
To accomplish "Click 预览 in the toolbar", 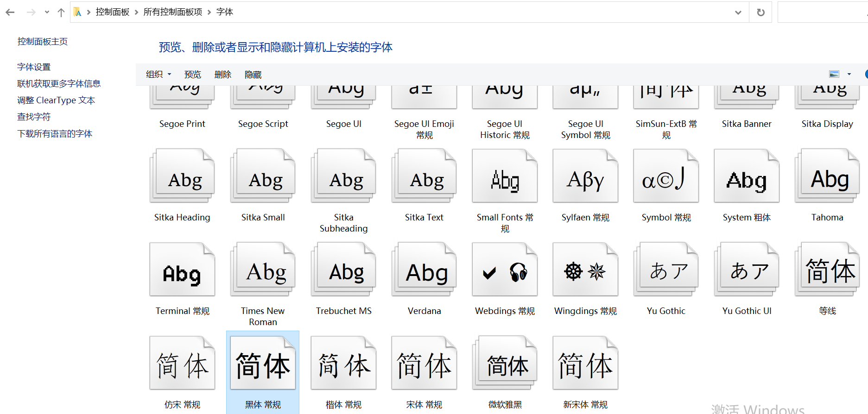I will click(x=193, y=75).
